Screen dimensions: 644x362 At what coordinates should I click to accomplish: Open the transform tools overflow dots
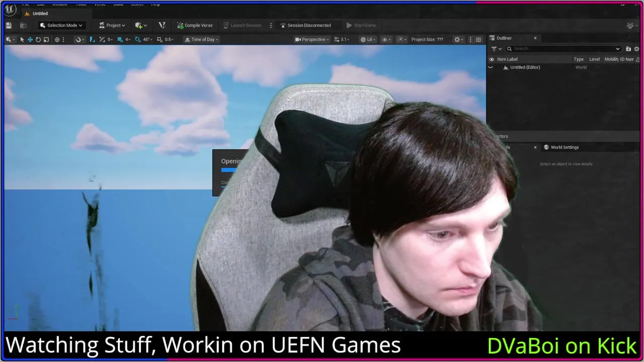point(63,39)
